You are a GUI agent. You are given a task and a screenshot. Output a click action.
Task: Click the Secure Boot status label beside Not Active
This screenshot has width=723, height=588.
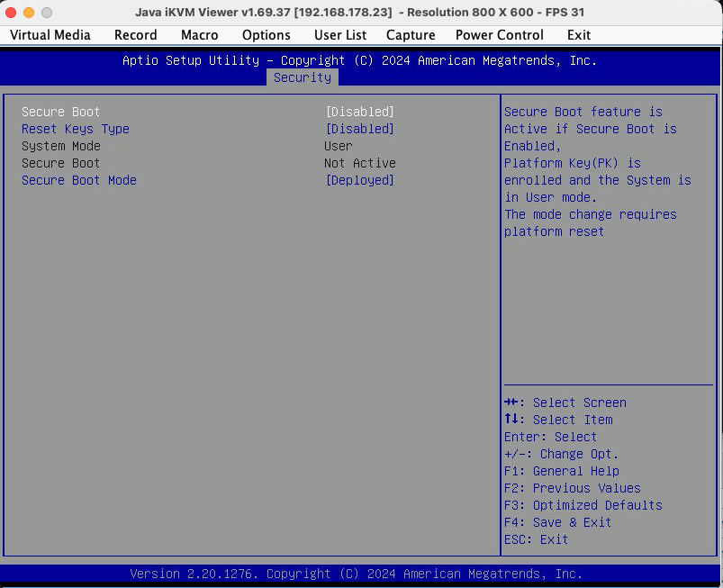61,163
